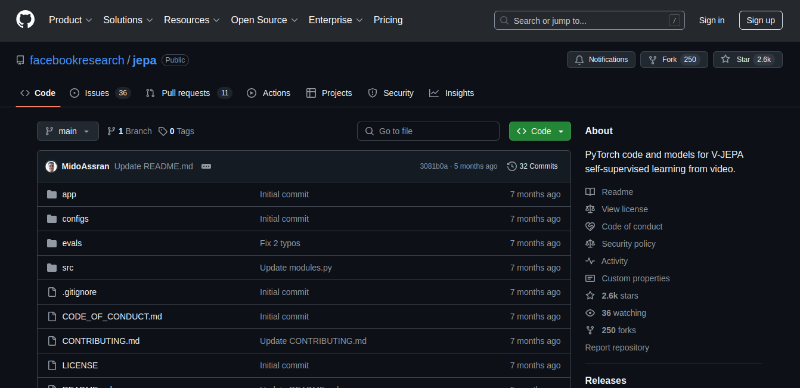Screen dimensions: 800x388
Task: Open the Insights tab
Action: click(452, 93)
